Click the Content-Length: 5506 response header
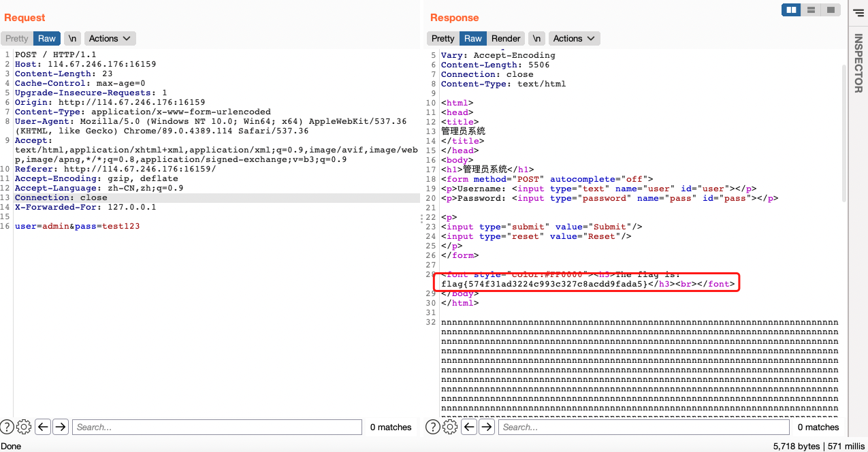Screen dimensions: 868x452 click(495, 65)
